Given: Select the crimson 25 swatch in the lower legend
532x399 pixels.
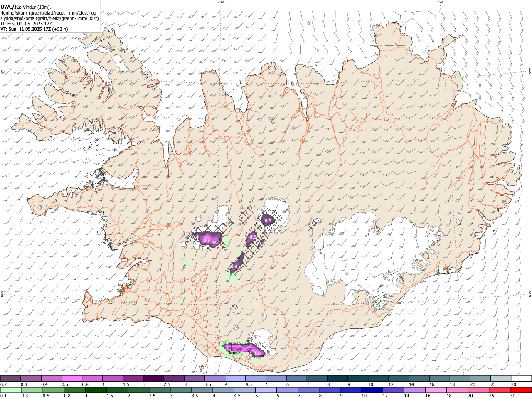Looking at the screenshot, I should point(500,390).
